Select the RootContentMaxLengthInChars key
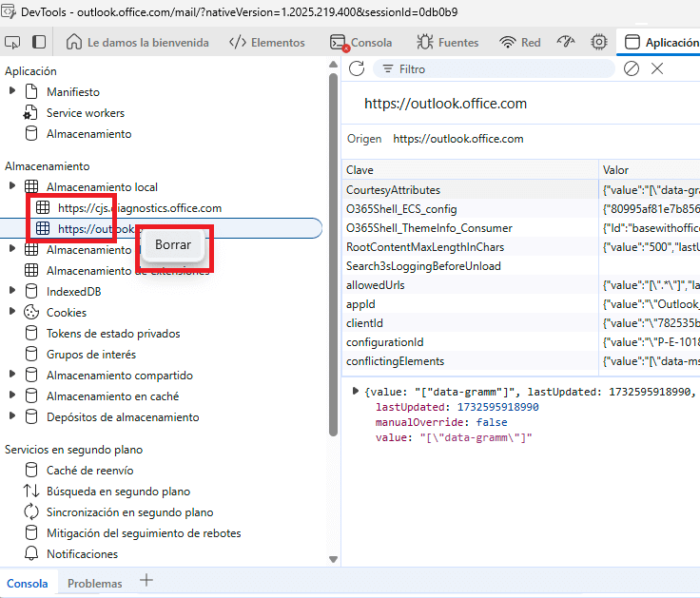 (470, 247)
